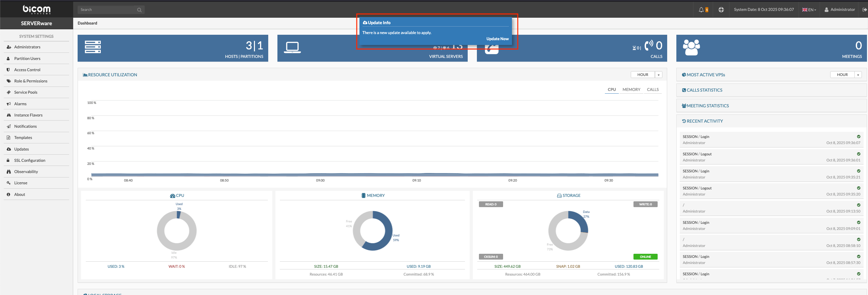
Task: Open Access Control in sidebar
Action: [x=27, y=70]
